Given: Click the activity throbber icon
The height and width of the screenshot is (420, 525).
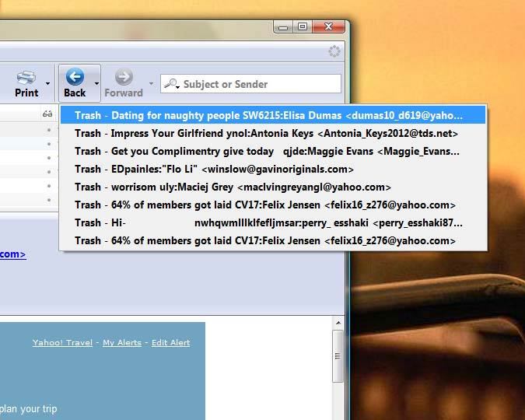Looking at the screenshot, I should (x=334, y=51).
